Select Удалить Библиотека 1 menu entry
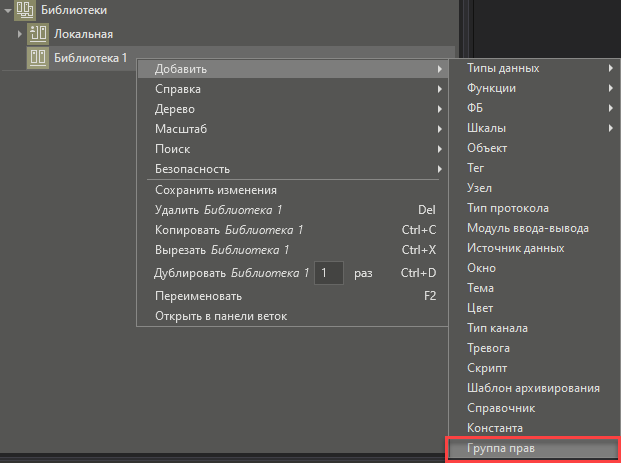The height and width of the screenshot is (463, 621). [219, 210]
